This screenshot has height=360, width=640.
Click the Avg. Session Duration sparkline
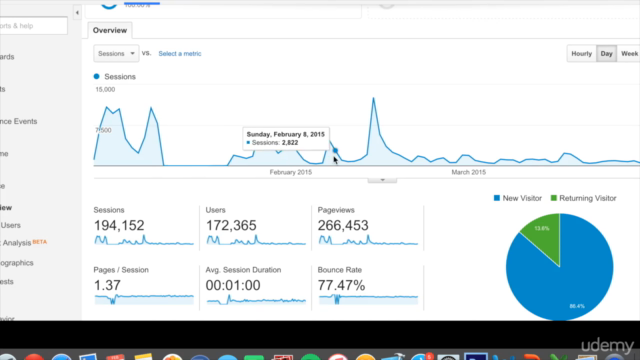[x=256, y=300]
